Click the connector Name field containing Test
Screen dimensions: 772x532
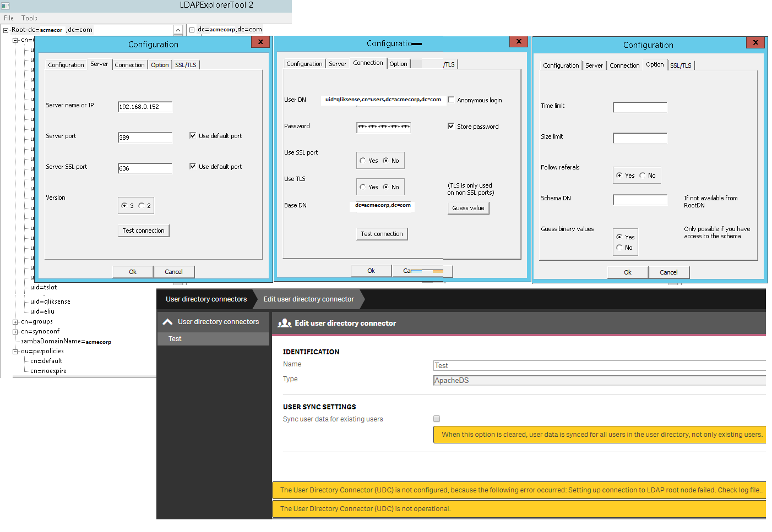[600, 365]
